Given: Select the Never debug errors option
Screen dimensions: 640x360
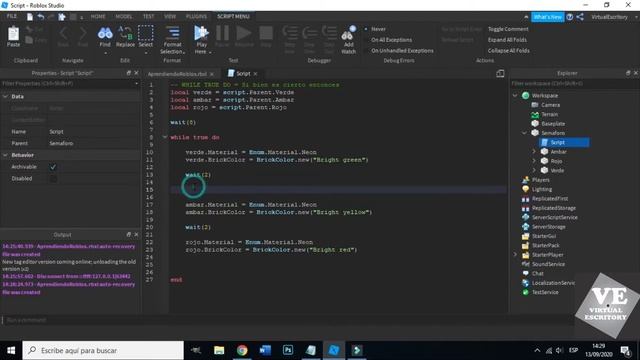Looking at the screenshot, I should pos(378,29).
